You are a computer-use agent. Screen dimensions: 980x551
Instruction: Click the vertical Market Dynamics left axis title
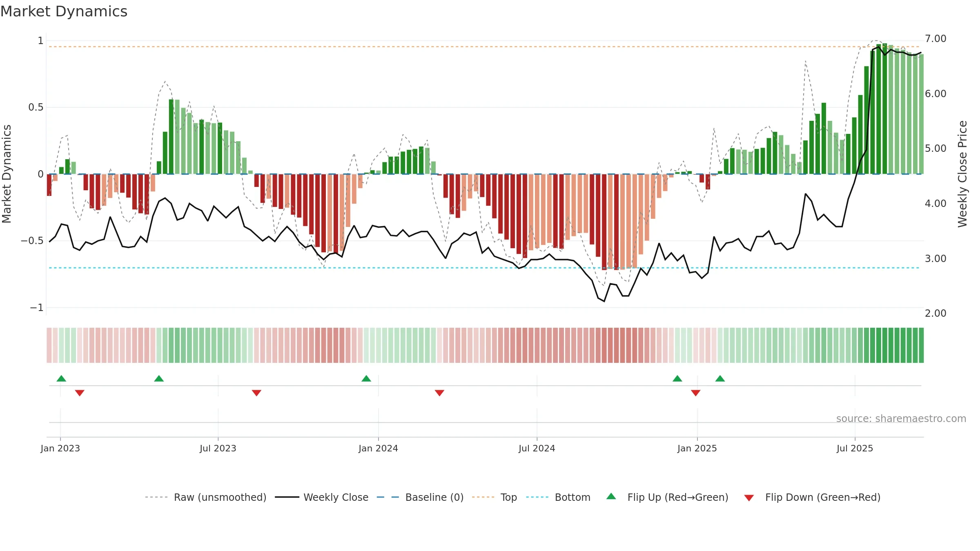click(7, 174)
